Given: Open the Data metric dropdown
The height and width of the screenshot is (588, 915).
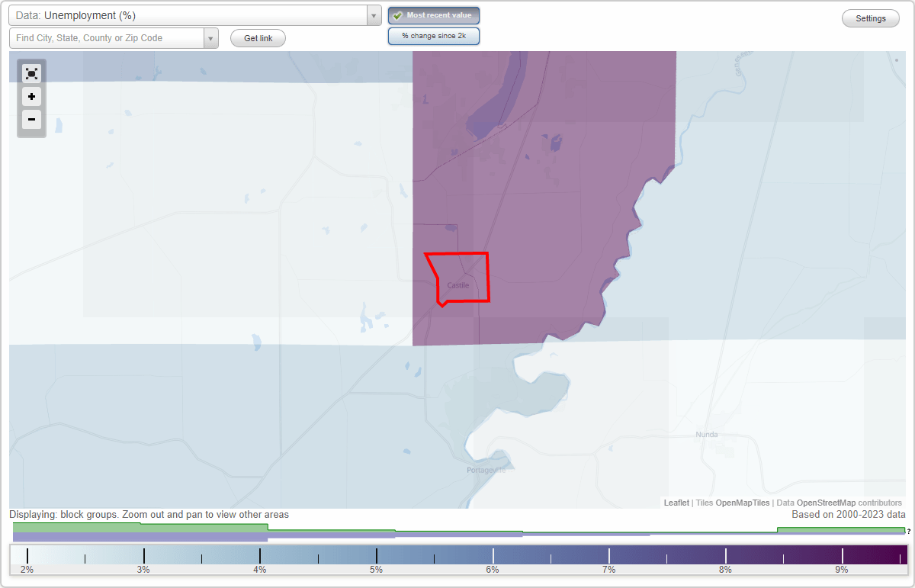Looking at the screenshot, I should (x=373, y=14).
